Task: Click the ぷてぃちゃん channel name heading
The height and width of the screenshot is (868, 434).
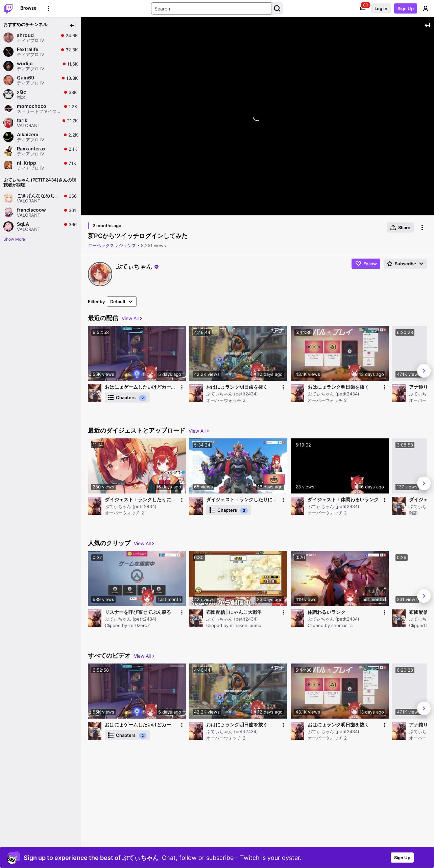Action: coord(134,267)
